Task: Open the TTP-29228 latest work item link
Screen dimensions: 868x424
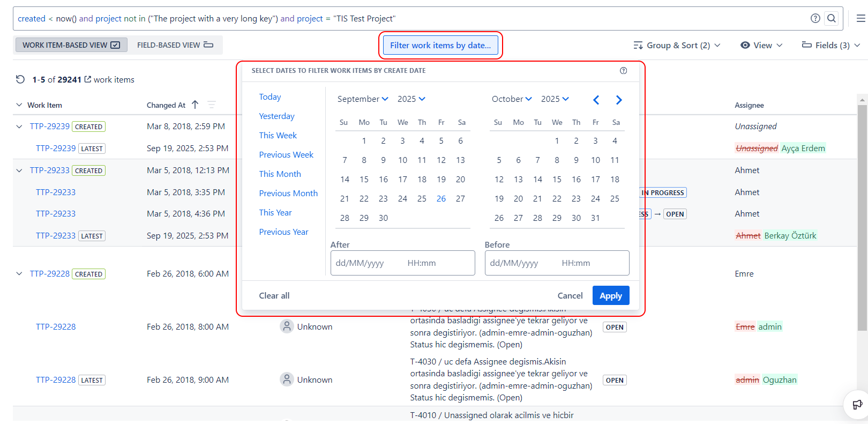Action: coord(56,380)
